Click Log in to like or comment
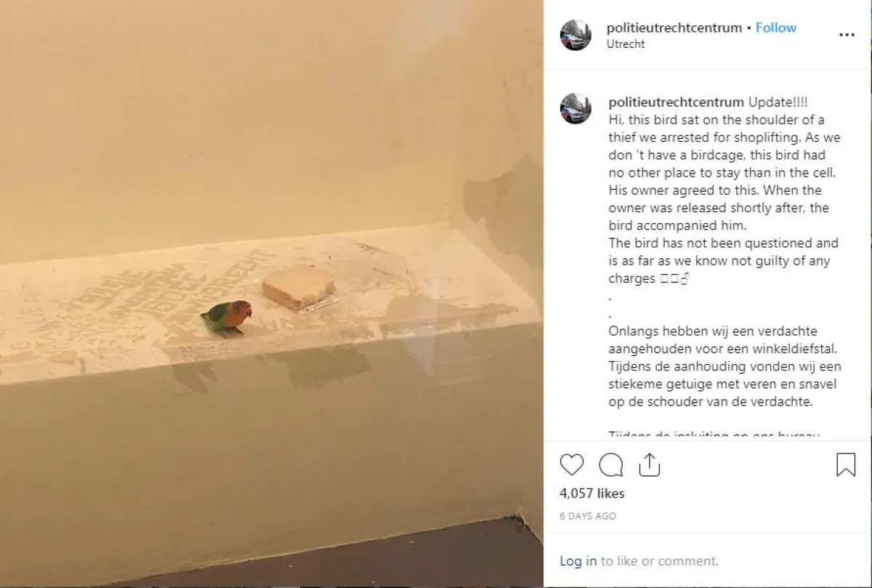872x588 pixels. point(578,561)
